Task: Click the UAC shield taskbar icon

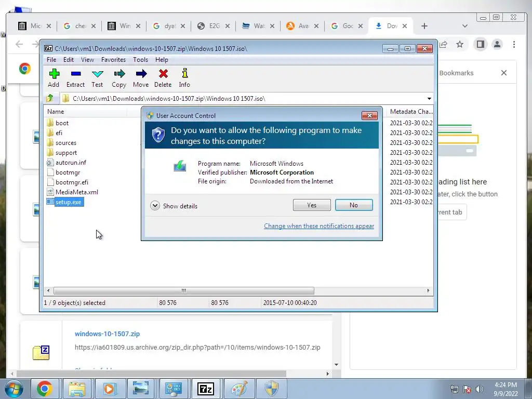Action: [x=271, y=389]
